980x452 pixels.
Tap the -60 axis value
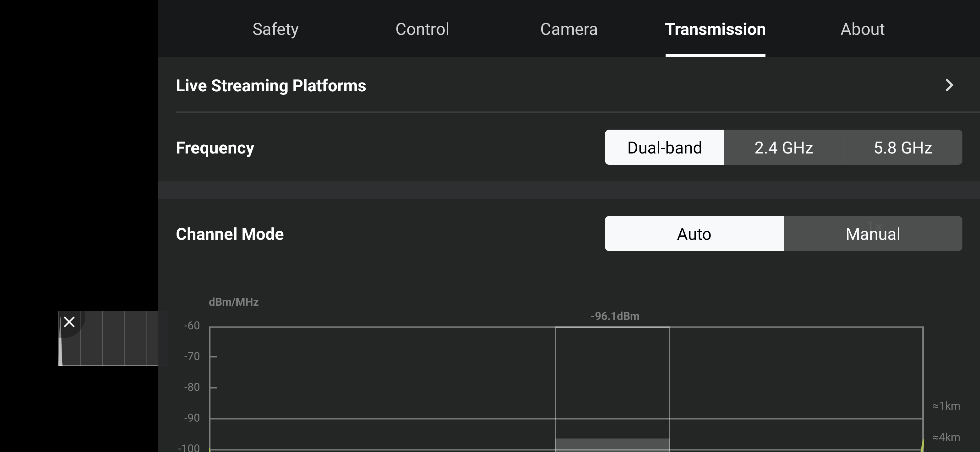pyautogui.click(x=192, y=326)
